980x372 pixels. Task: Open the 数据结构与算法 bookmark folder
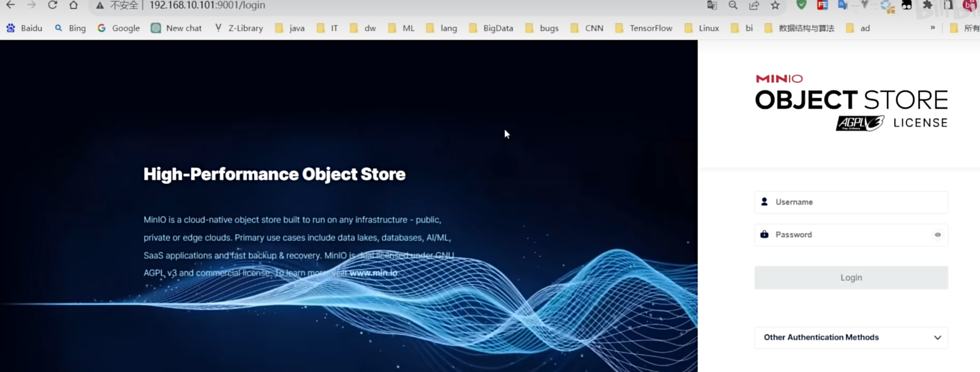click(799, 28)
